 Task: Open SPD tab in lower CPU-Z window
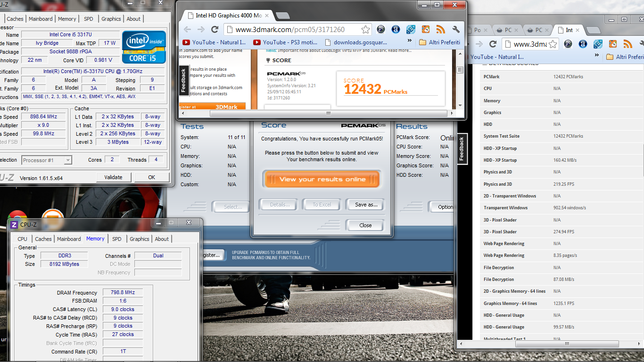[116, 239]
